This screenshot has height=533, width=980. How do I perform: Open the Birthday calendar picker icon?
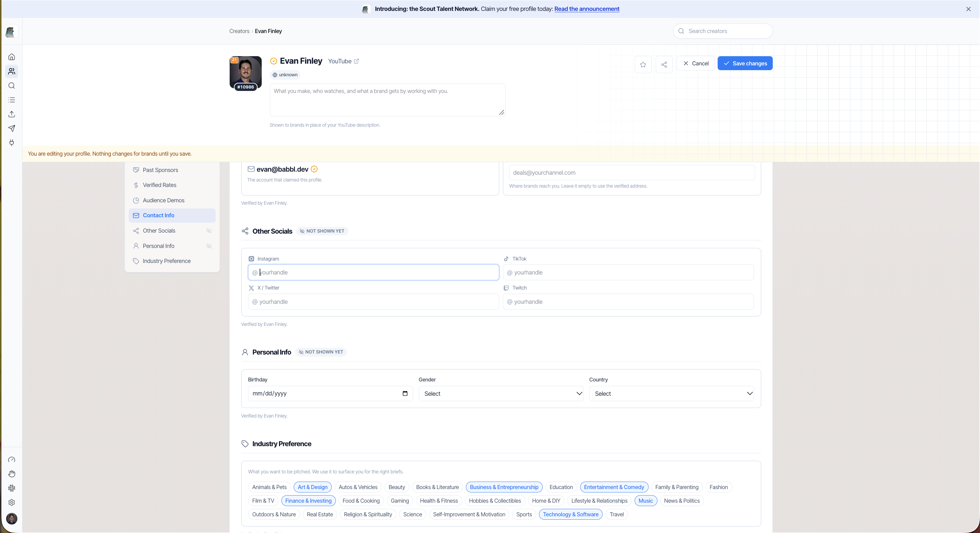tap(405, 394)
